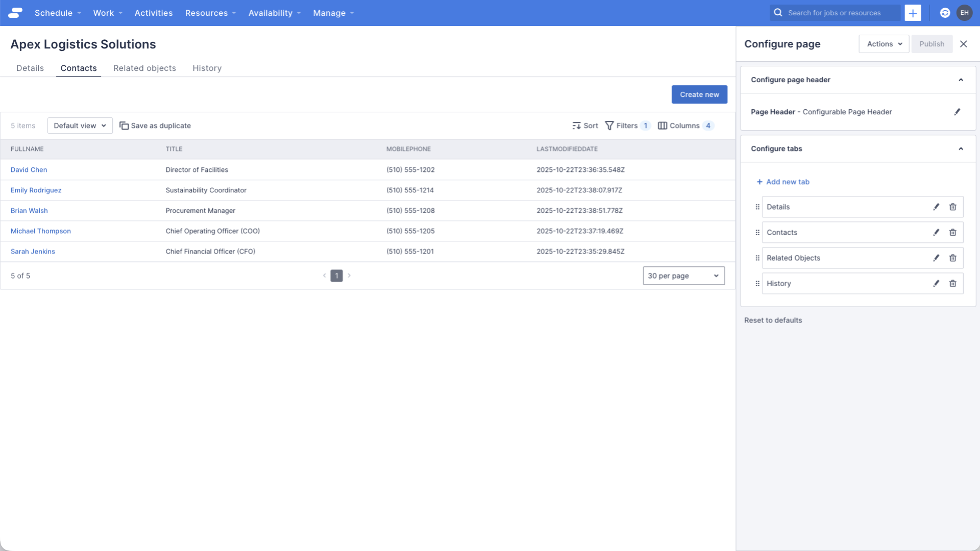This screenshot has width=980, height=551.
Task: Click the Publish button
Action: [x=932, y=44]
